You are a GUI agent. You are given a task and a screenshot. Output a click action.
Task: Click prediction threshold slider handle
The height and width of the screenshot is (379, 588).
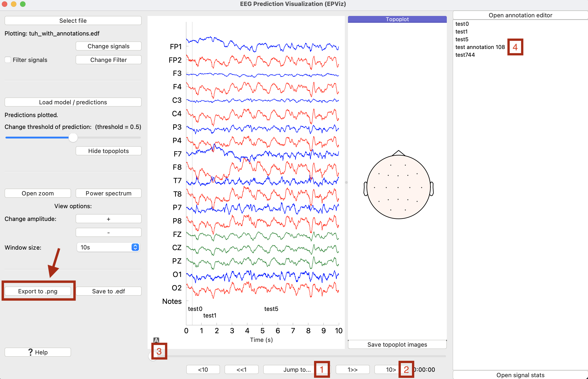click(x=73, y=138)
